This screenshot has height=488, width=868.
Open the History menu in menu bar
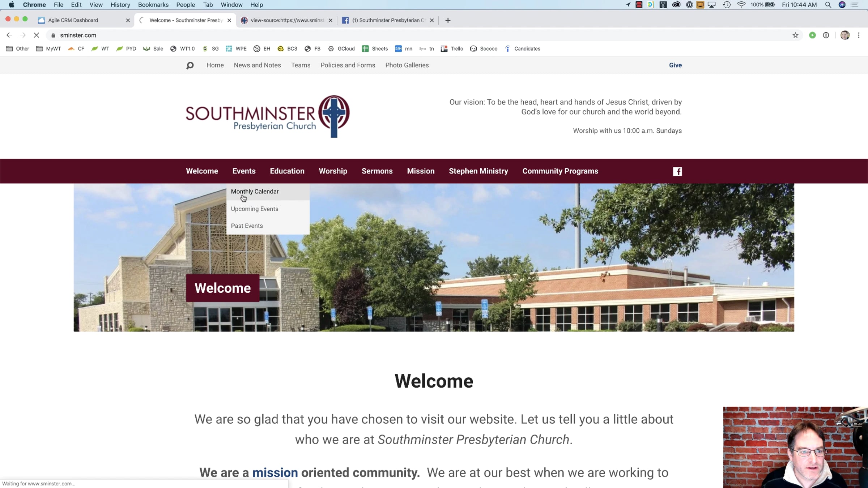click(x=120, y=5)
